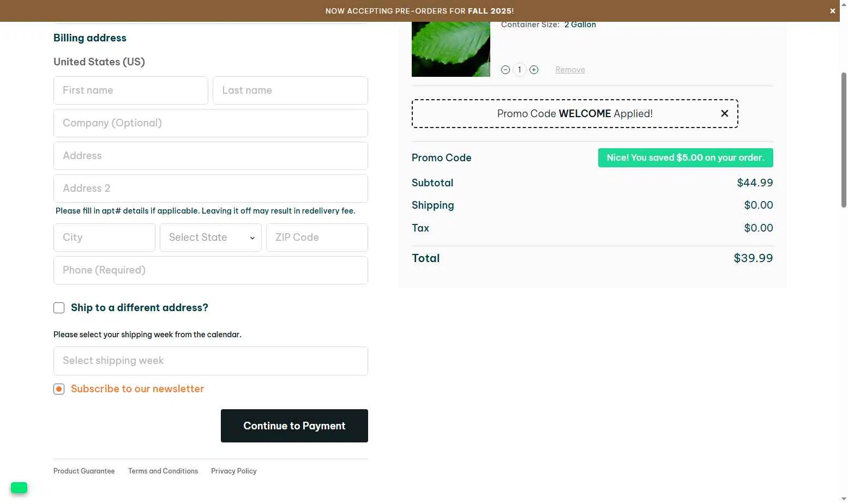
Task: Click the Address field
Action: point(211,156)
